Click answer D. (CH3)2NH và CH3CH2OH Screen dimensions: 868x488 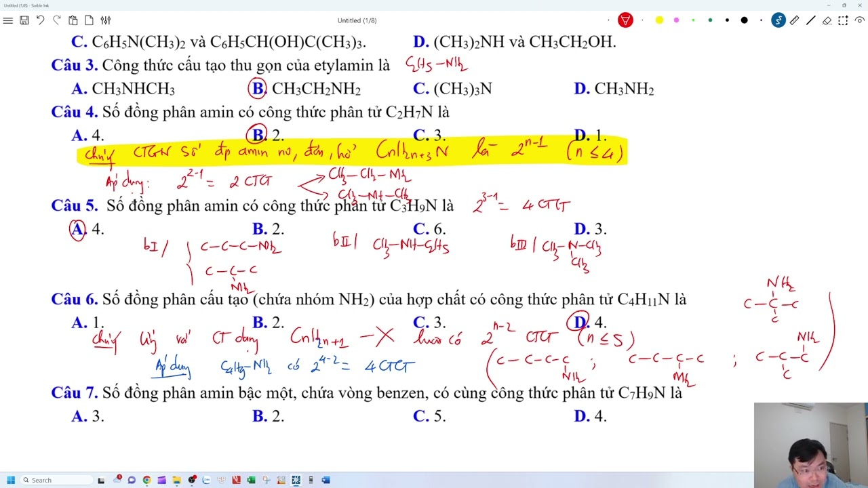point(515,42)
